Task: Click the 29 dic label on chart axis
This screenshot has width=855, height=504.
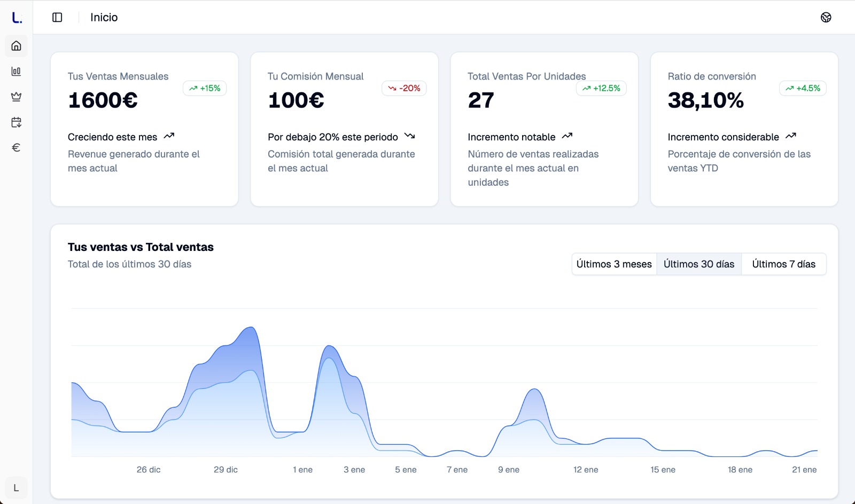Action: tap(226, 470)
